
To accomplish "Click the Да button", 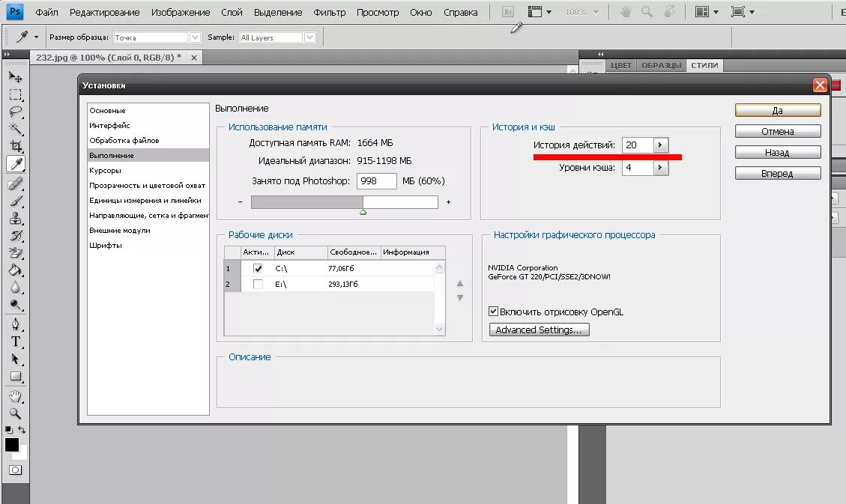I will pyautogui.click(x=778, y=111).
